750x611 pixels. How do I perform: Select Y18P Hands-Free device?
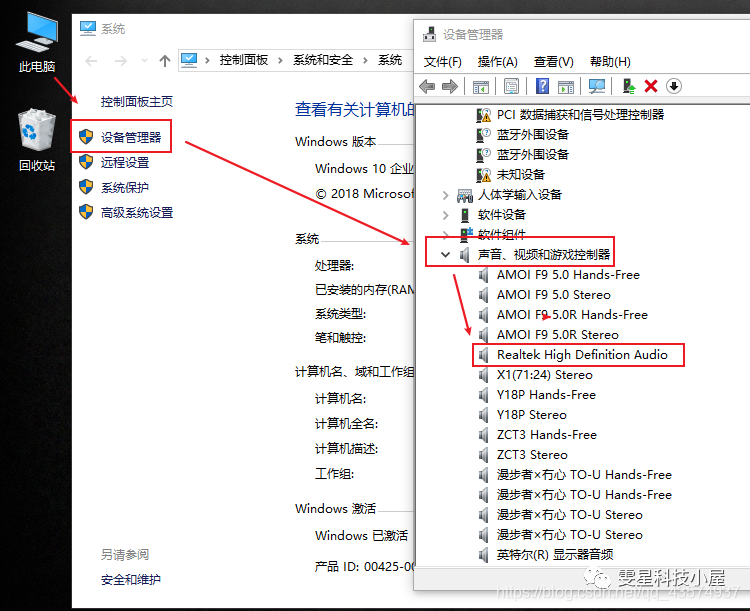pos(546,395)
